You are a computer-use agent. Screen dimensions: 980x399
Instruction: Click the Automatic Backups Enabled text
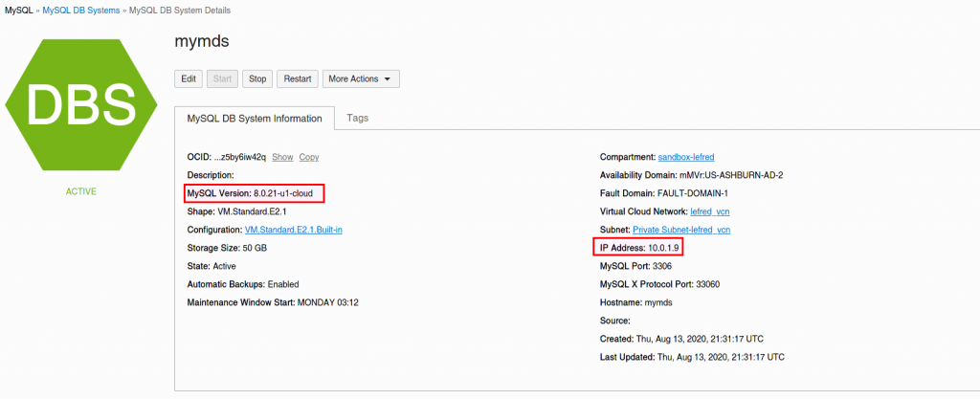[x=243, y=284]
